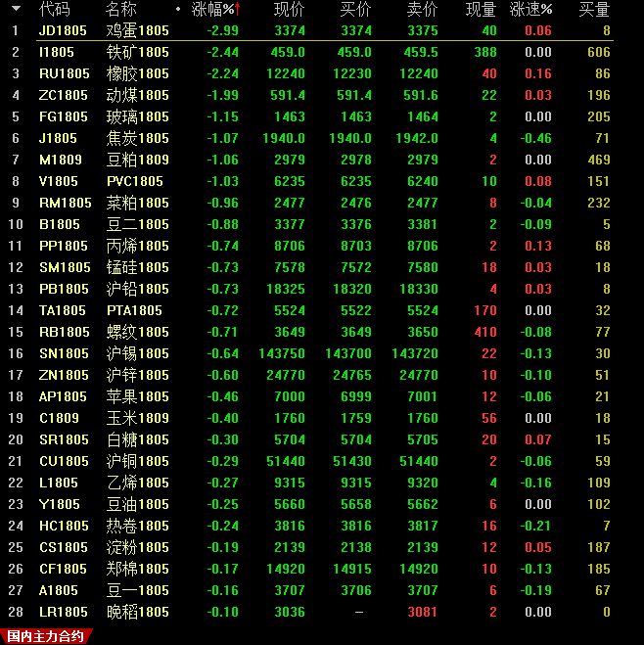Select the 铁矿1805 row

click(137, 52)
